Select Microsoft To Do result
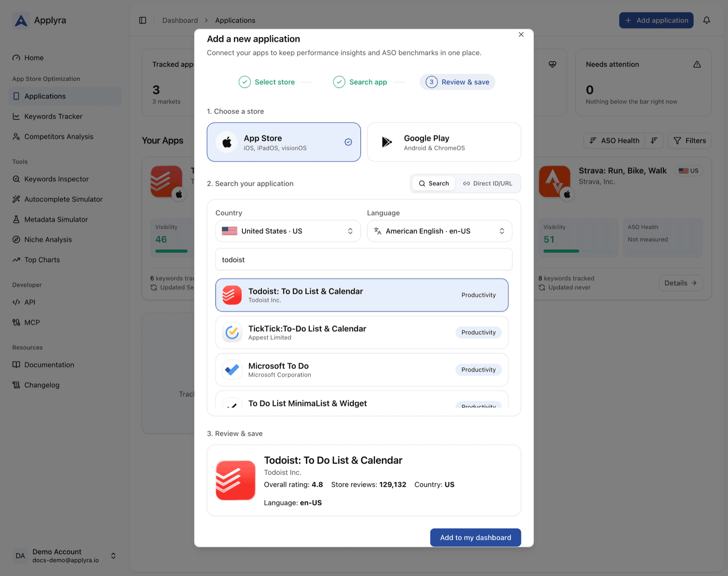The width and height of the screenshot is (728, 576). pyautogui.click(x=362, y=370)
